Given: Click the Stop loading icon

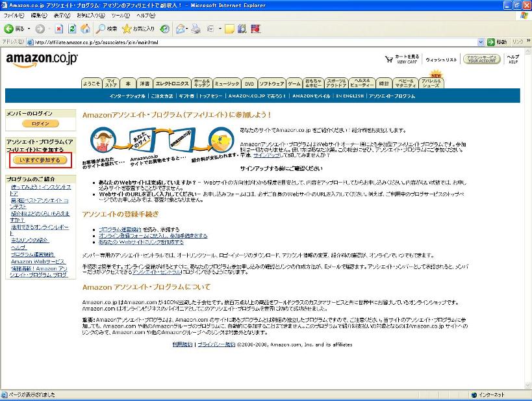Looking at the screenshot, I should tap(58, 29).
